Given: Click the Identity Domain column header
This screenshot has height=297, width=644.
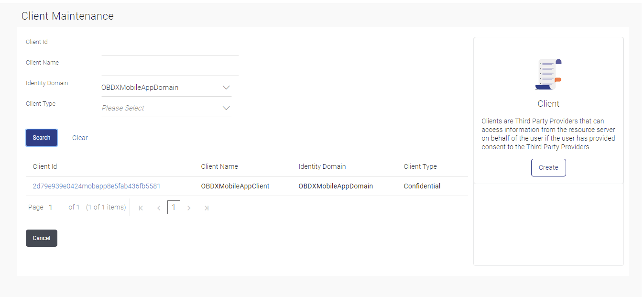Looking at the screenshot, I should click(322, 166).
